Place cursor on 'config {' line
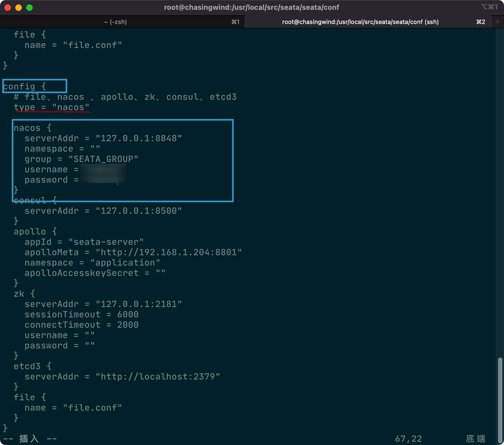Image resolution: width=504 pixels, height=445 pixels. pos(25,86)
